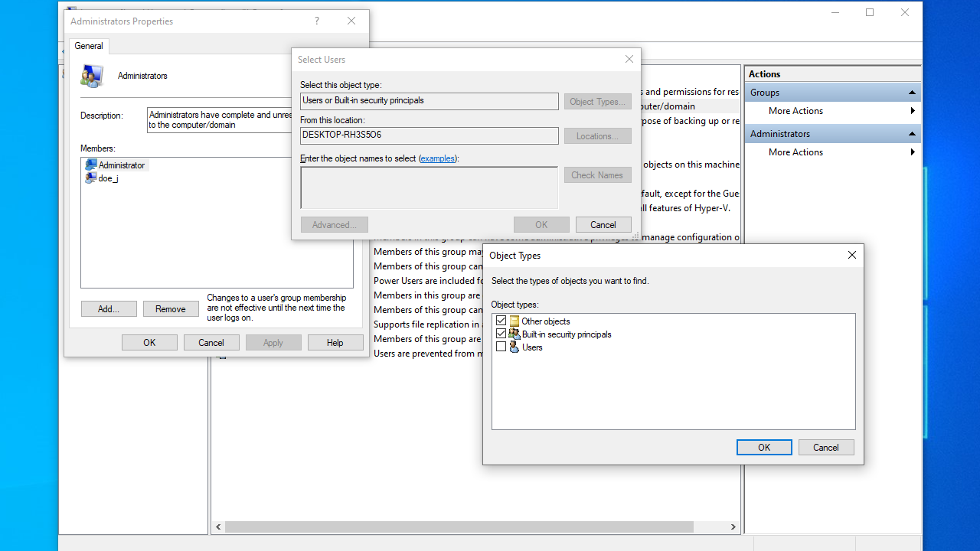Click the Apply button in Administrators Properties

tap(273, 343)
